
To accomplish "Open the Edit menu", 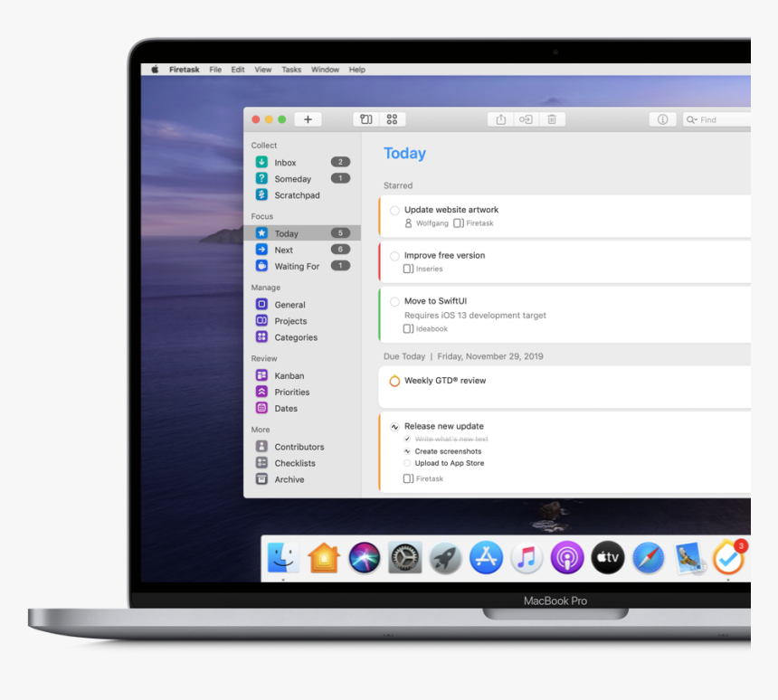I will pos(238,70).
